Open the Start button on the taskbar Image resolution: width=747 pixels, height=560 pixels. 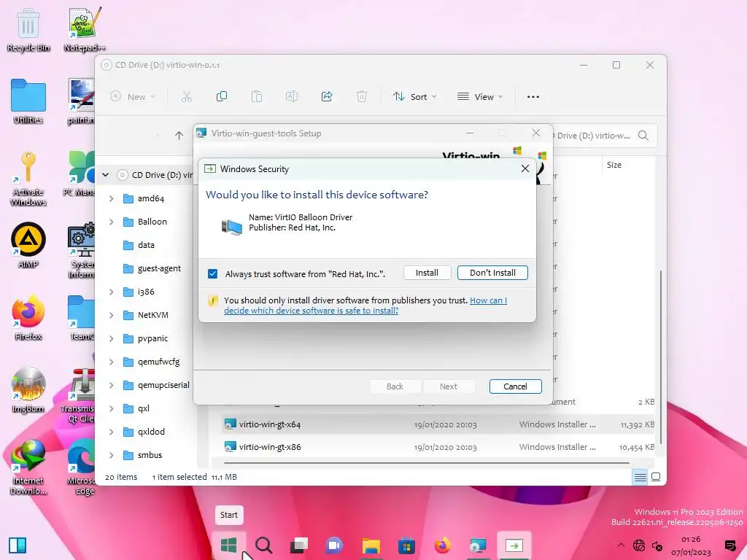pos(228,545)
